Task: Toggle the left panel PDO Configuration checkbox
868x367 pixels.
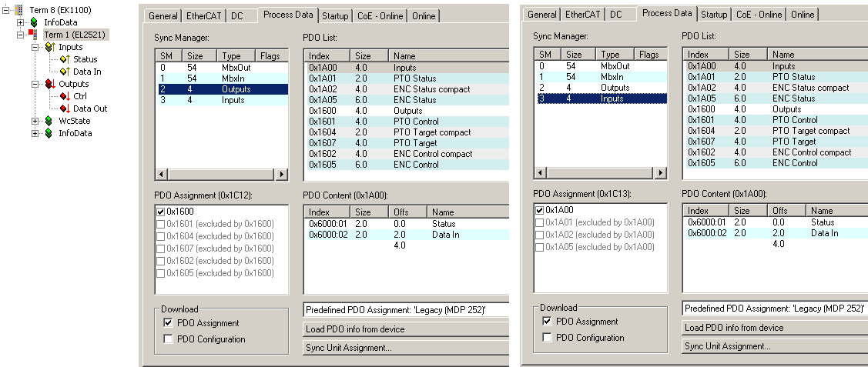Action: tap(168, 339)
